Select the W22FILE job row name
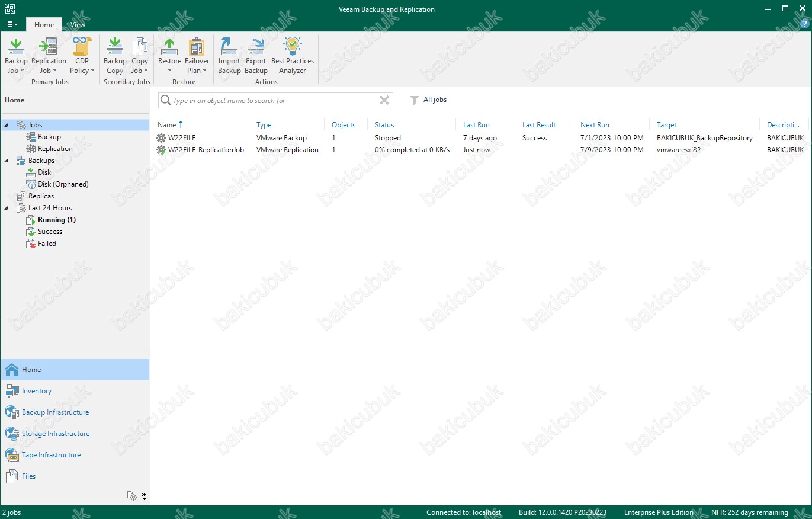Image resolution: width=812 pixels, height=519 pixels. coord(181,138)
